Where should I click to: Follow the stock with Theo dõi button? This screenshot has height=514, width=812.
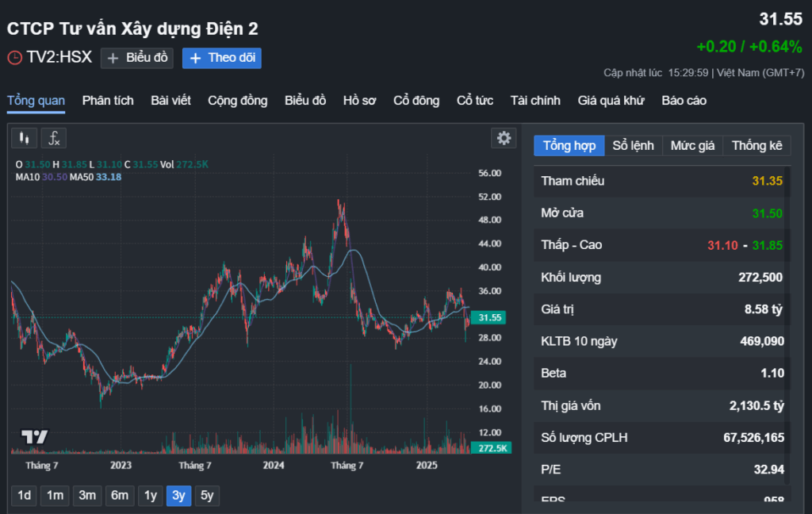pos(221,58)
